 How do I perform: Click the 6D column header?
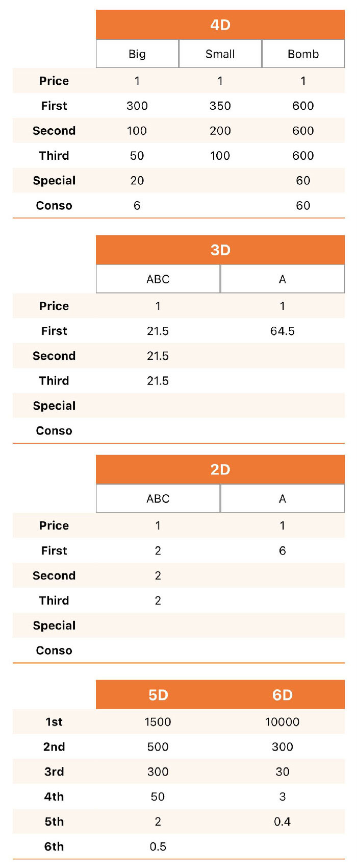coord(283,694)
